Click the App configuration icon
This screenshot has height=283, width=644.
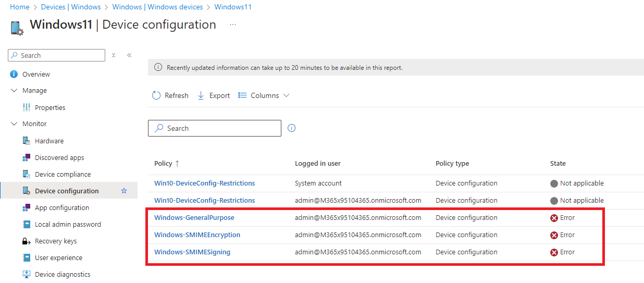(27, 207)
